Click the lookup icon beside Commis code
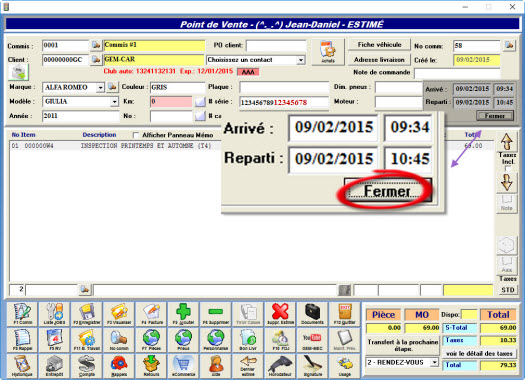This screenshot has width=525, height=380. tap(96, 45)
